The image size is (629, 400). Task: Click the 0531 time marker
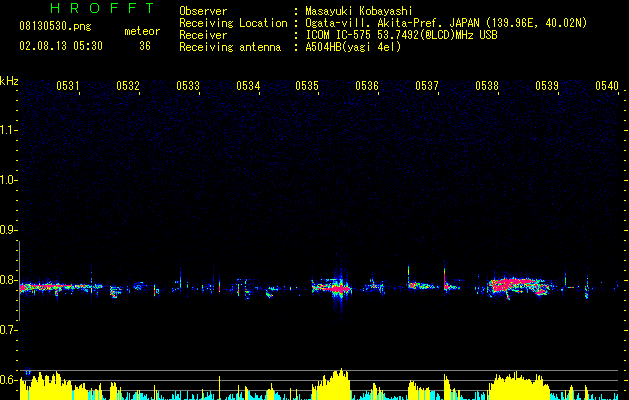point(68,85)
